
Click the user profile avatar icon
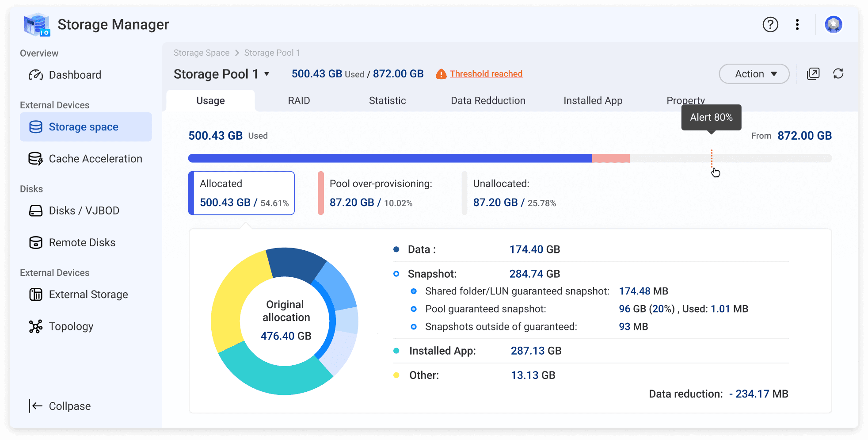[834, 24]
